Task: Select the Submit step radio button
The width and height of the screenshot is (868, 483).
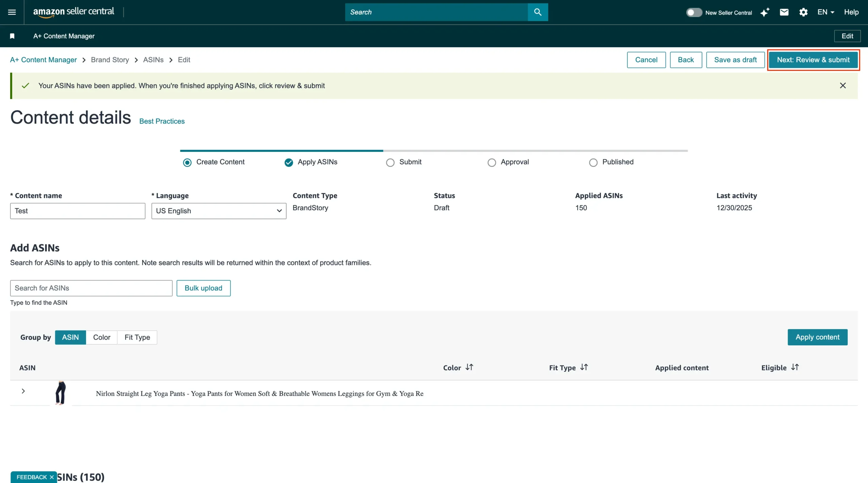Action: (390, 162)
